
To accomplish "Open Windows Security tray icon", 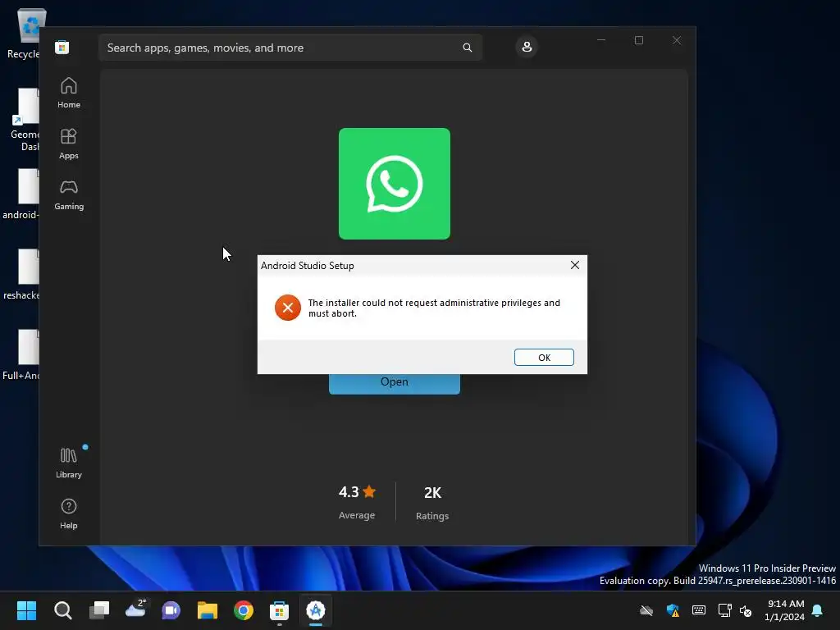I will [673, 610].
